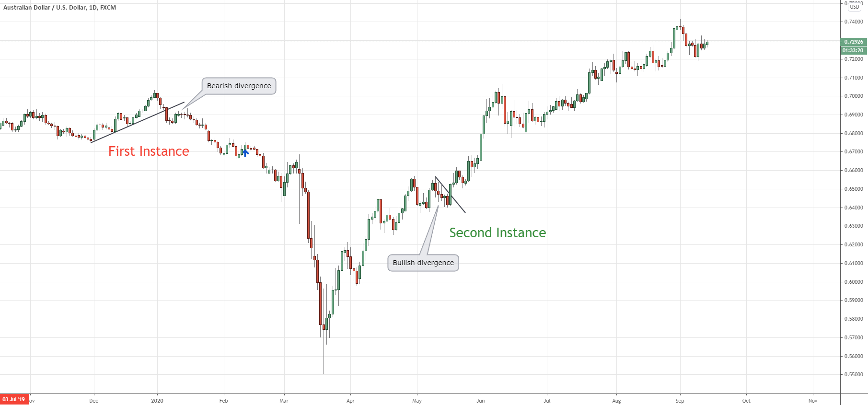Screen dimensions: 868x405
Task: Click the 0.64000 price axis label
Action: tap(853, 208)
